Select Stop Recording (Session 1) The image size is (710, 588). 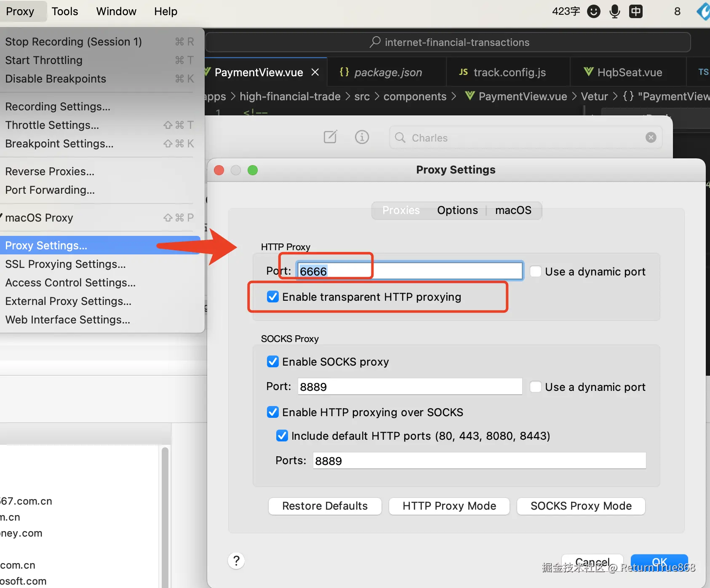point(100,42)
